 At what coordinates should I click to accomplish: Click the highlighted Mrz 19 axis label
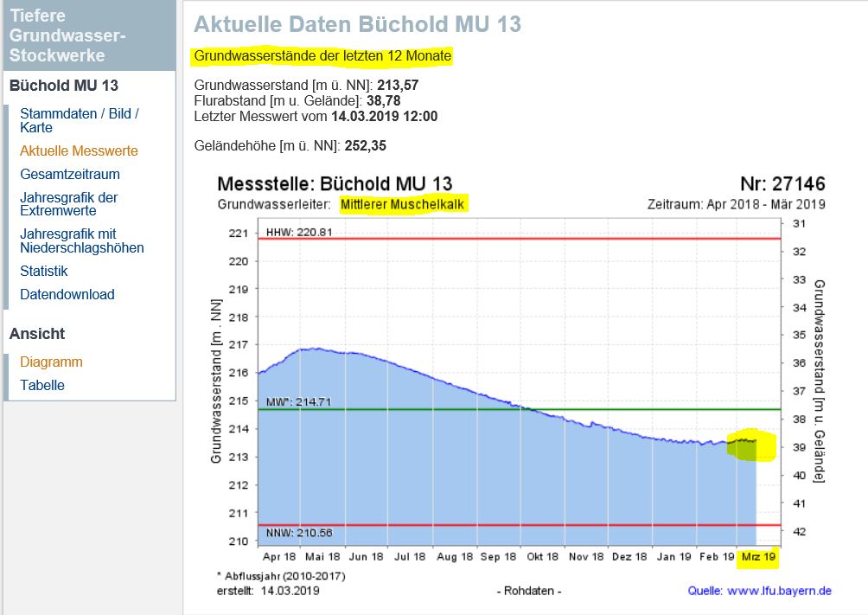tap(759, 558)
